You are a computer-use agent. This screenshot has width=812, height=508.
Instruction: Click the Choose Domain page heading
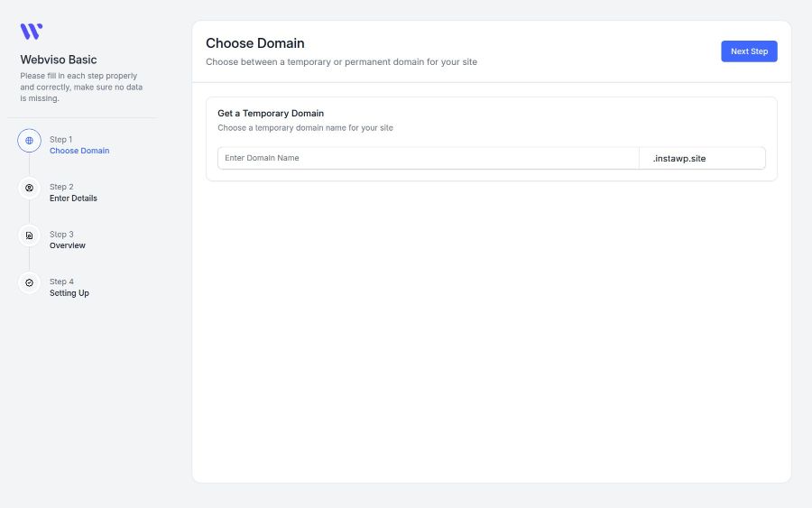tap(254, 43)
